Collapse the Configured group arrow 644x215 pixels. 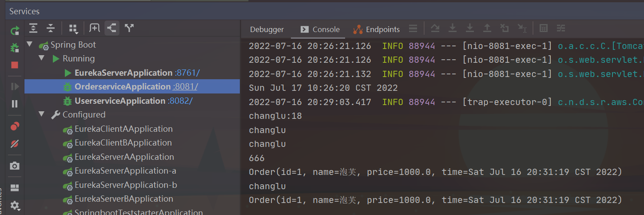point(42,114)
